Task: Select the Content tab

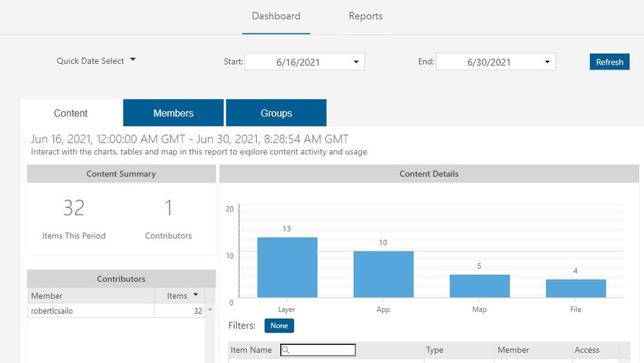Action: point(71,113)
